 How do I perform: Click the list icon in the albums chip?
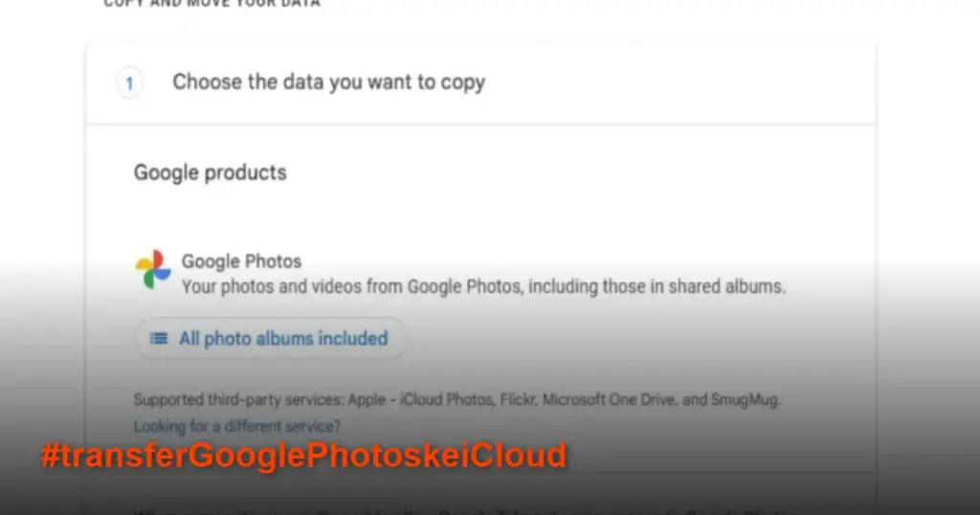pyautogui.click(x=159, y=339)
